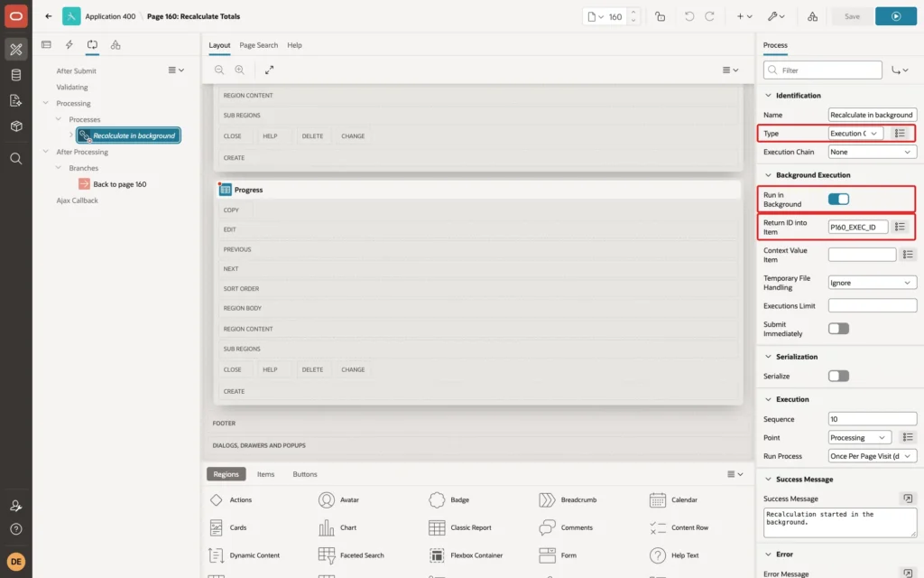The height and width of the screenshot is (578, 924).
Task: Open the Point dropdown set to Processing
Action: [x=860, y=437]
